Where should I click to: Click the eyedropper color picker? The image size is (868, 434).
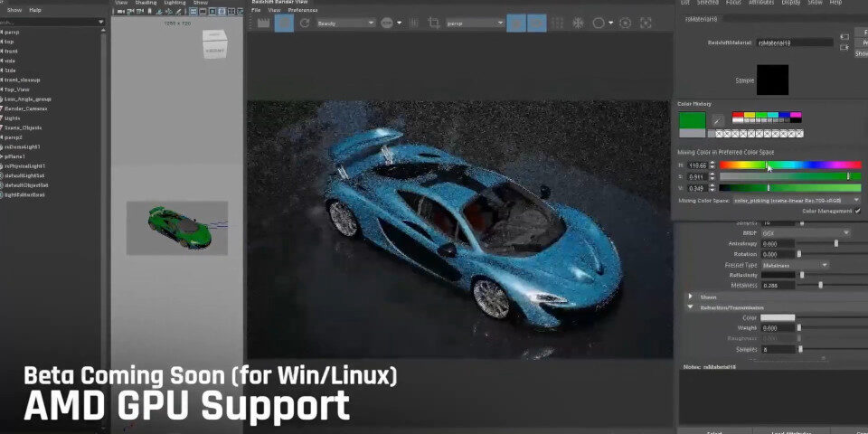717,120
